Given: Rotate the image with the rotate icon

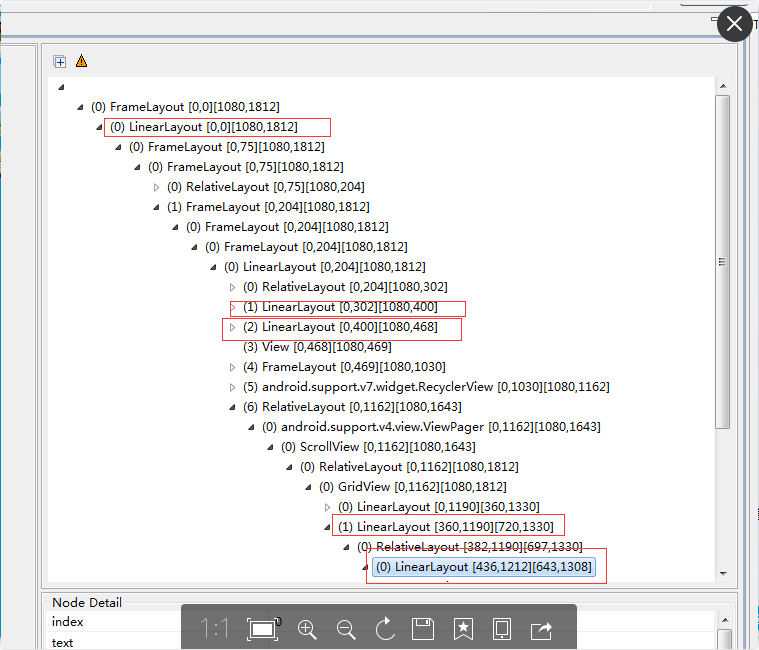Looking at the screenshot, I should coord(385,629).
